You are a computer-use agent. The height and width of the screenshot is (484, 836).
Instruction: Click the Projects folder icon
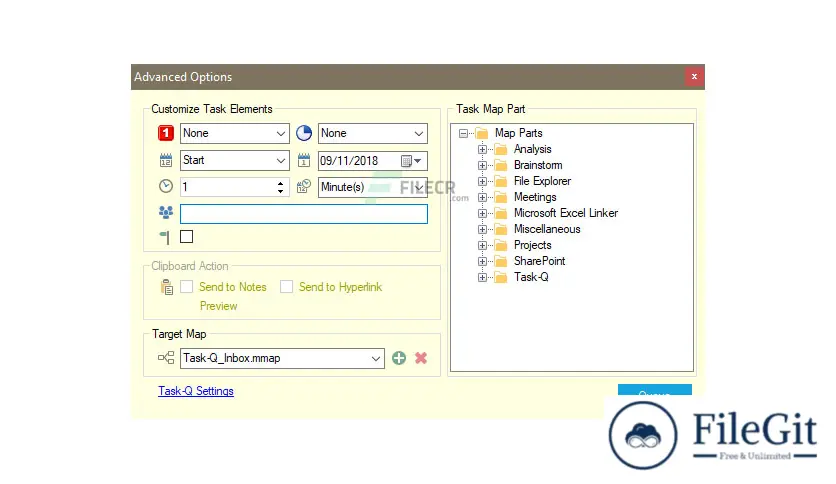pos(501,245)
